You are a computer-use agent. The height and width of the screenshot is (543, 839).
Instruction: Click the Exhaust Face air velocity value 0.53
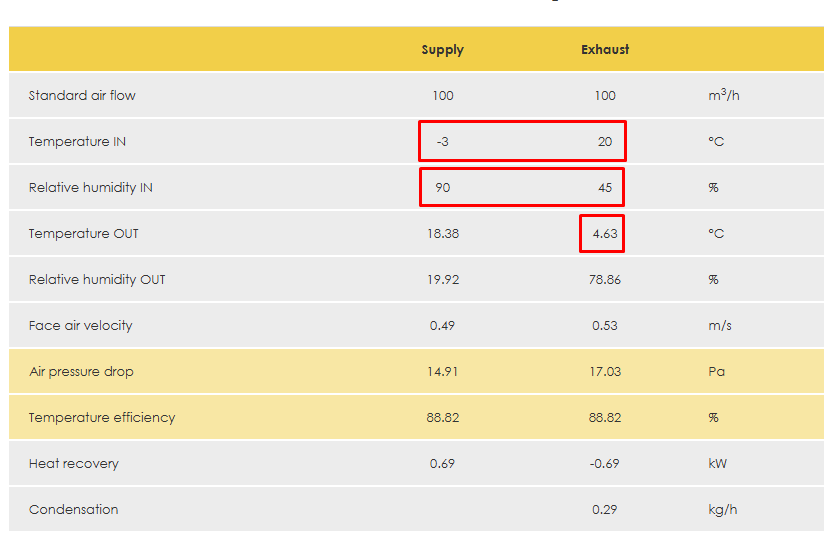(605, 326)
